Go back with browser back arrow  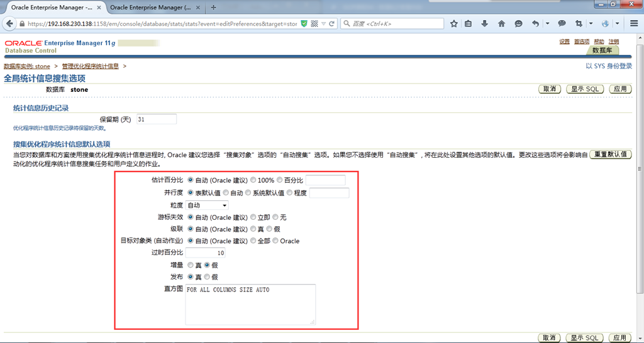(x=10, y=24)
